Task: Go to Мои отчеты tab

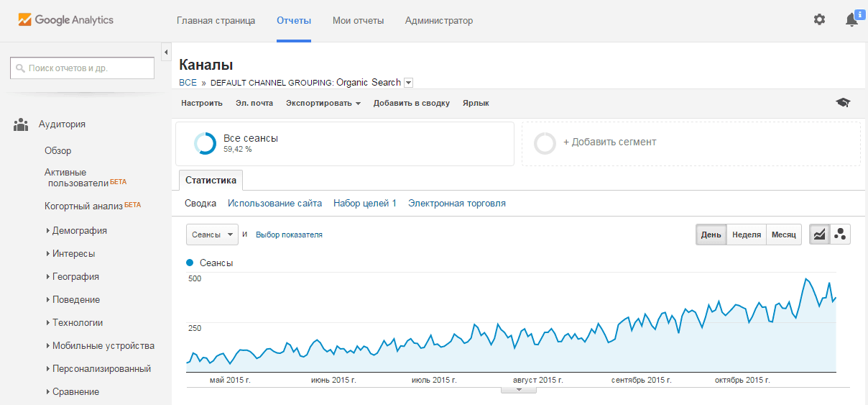Action: pos(359,20)
